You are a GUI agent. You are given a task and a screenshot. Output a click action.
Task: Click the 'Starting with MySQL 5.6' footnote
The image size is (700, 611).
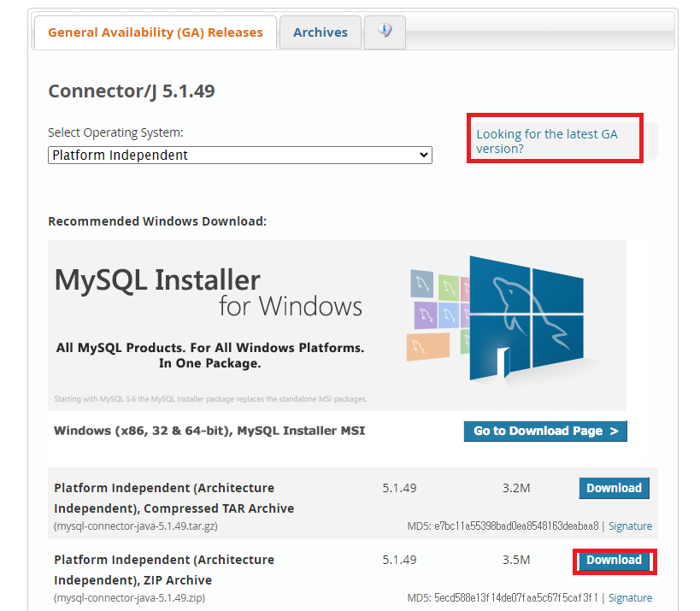tap(210, 399)
